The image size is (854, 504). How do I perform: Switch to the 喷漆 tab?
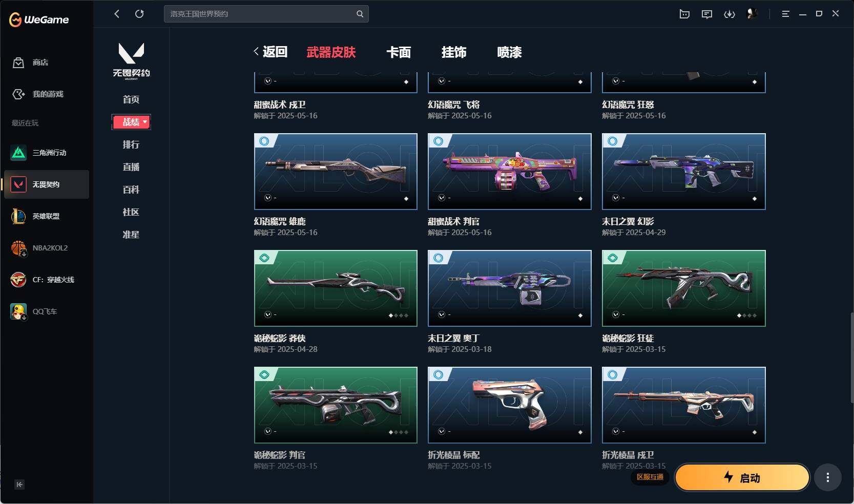tap(509, 52)
